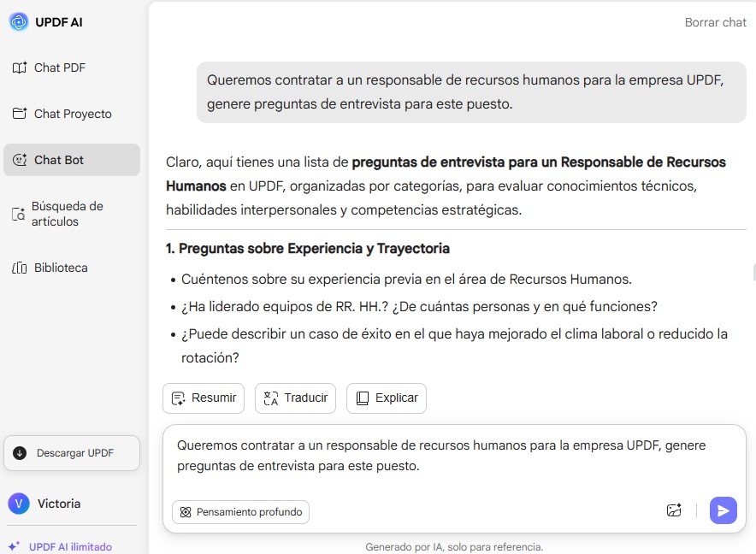The width and height of the screenshot is (756, 554).
Task: Click the Chat Bot smiley icon
Action: click(20, 160)
